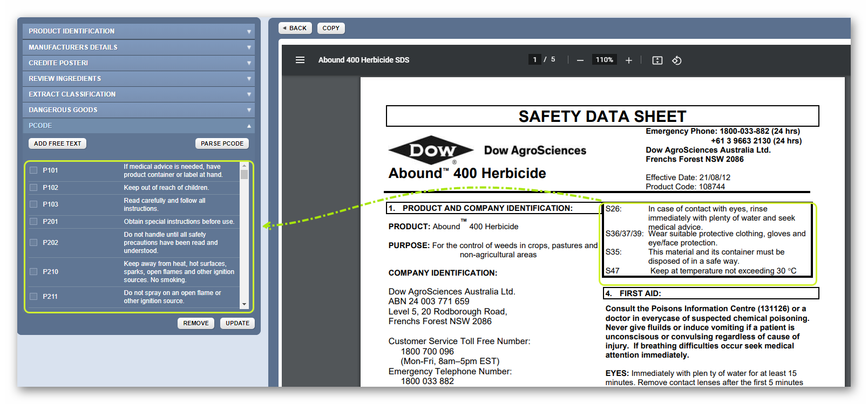Tick the P211 checkbox
This screenshot has width=868, height=404.
click(x=33, y=297)
